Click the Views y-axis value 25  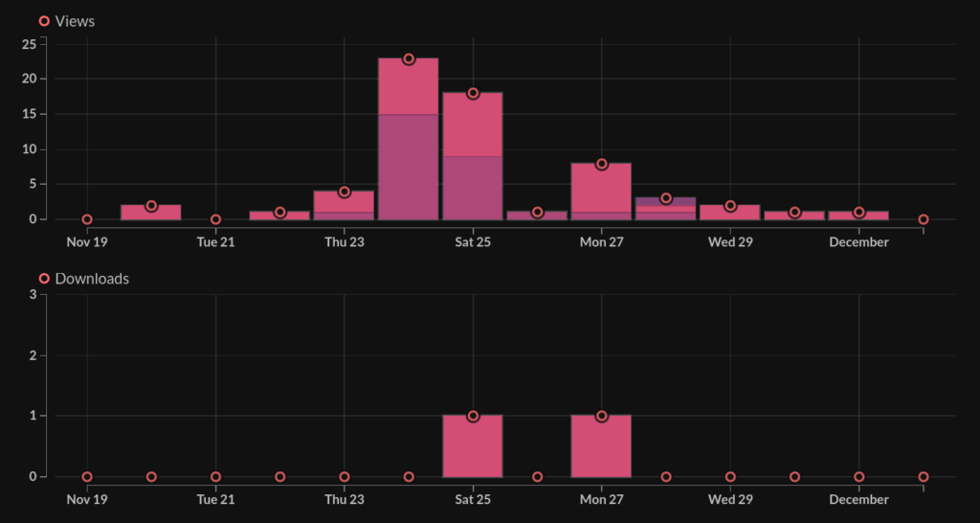(30, 44)
